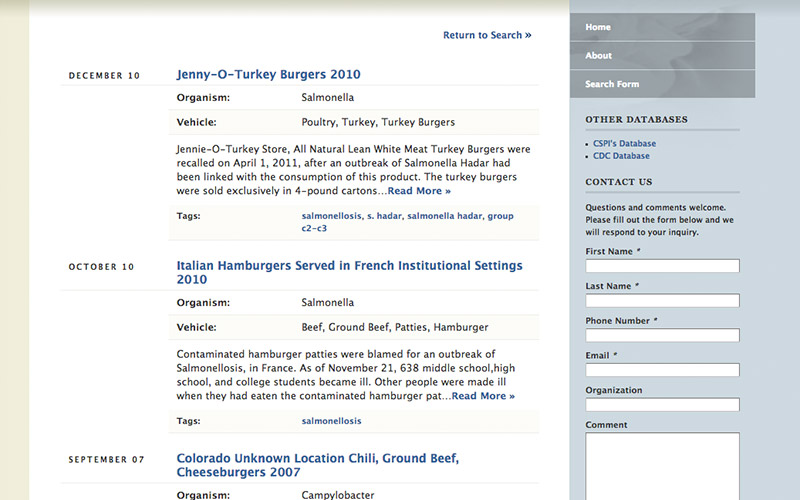Screen dimensions: 800x500
Task: Open the Search Form menu item
Action: coord(611,84)
